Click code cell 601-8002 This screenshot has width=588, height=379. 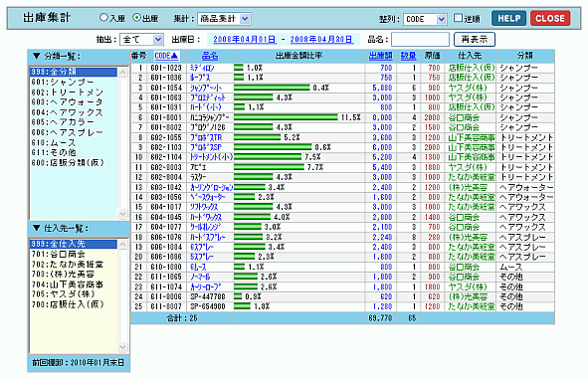166,127
